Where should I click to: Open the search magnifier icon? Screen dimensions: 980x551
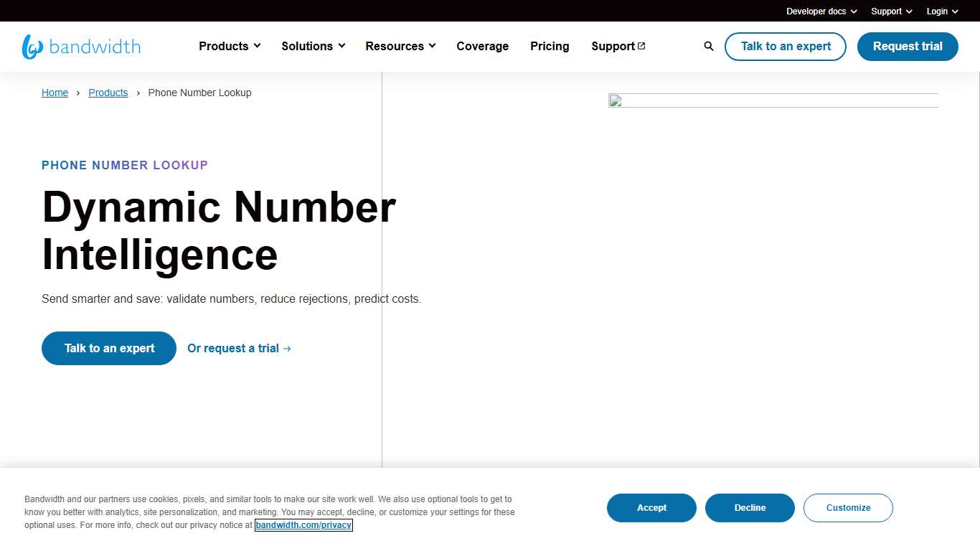click(x=708, y=46)
